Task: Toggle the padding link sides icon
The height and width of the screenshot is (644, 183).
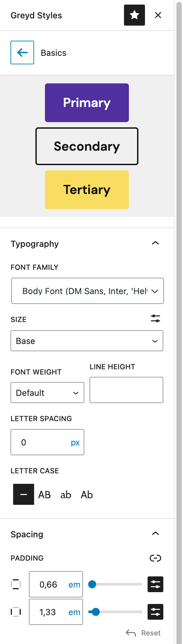Action: 155,558
